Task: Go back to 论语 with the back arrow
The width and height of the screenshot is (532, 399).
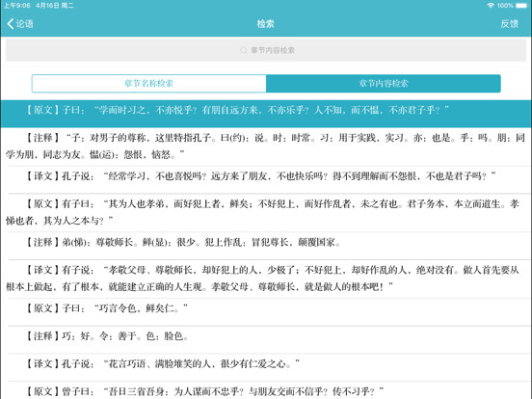Action: (x=20, y=24)
